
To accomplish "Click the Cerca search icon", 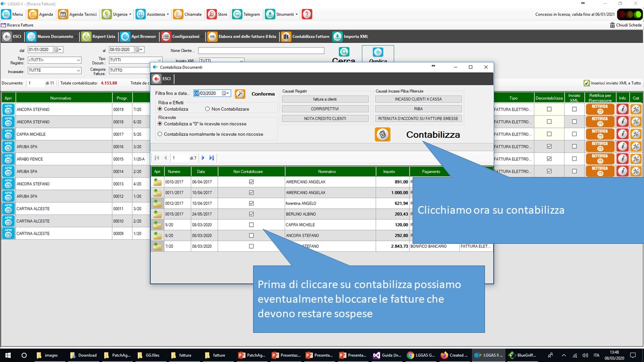I will click(x=344, y=52).
